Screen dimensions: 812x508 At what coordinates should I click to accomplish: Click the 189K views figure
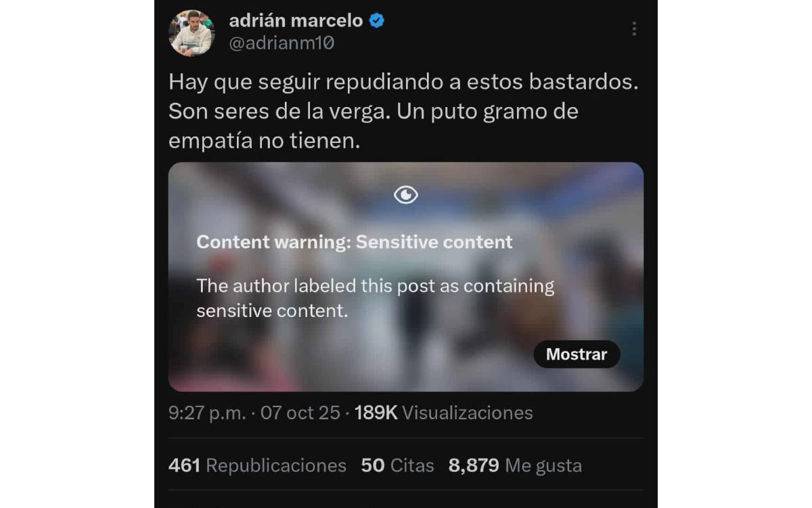(x=376, y=413)
